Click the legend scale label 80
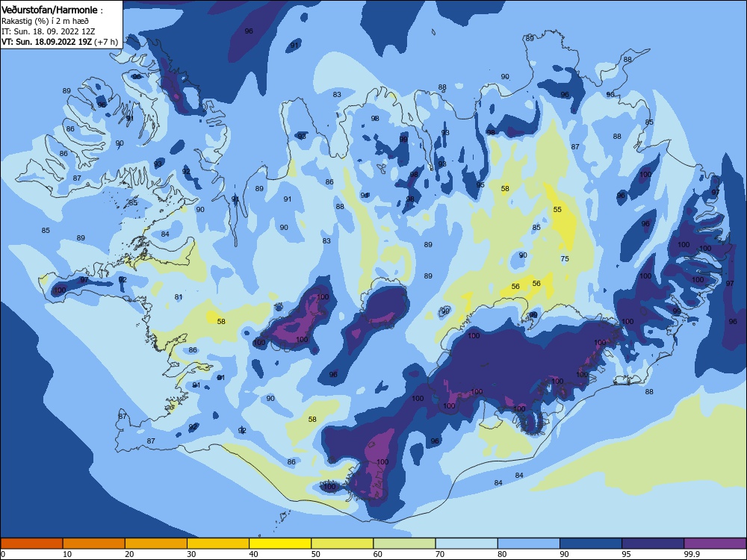The height and width of the screenshot is (560, 747). coord(502,554)
